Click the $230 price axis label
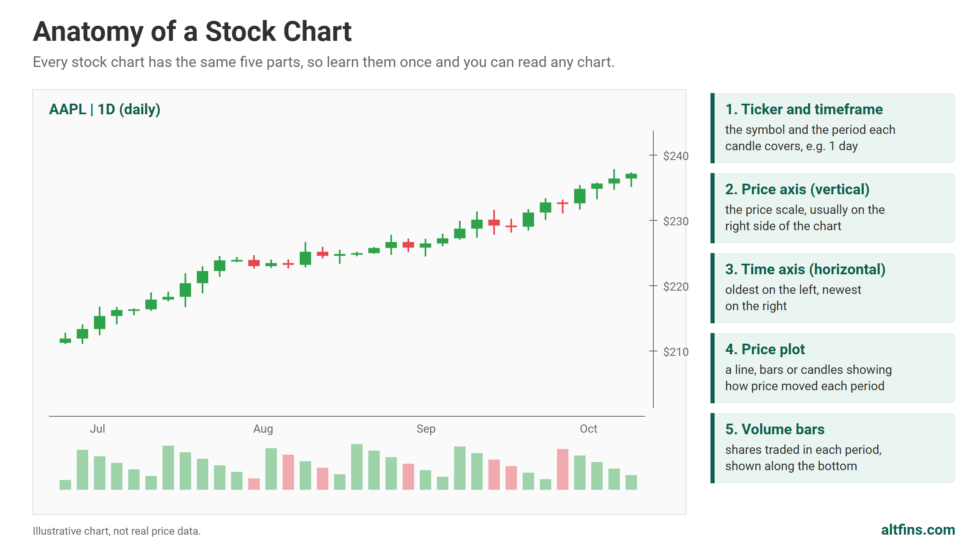 (x=676, y=221)
